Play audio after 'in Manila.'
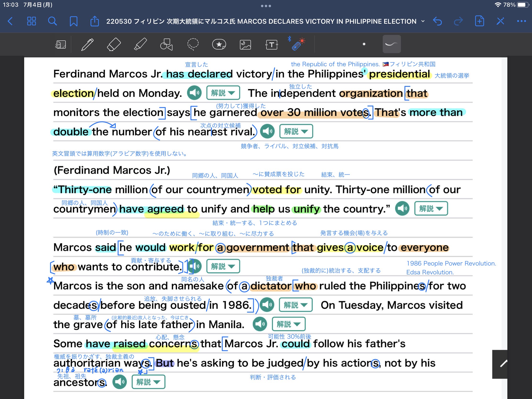This screenshot has width=532, height=399. coord(260,324)
